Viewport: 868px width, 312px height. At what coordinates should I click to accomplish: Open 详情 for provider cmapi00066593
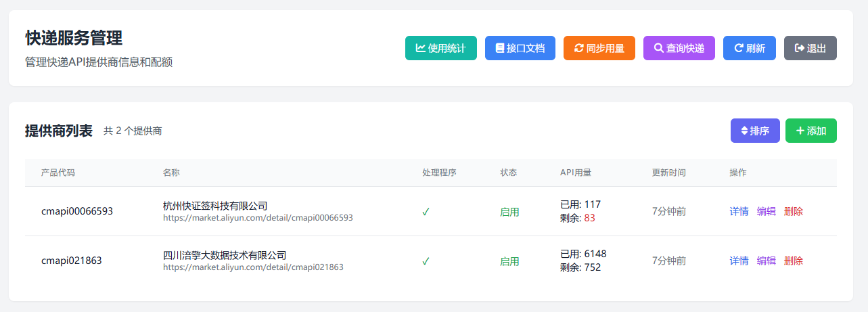739,211
